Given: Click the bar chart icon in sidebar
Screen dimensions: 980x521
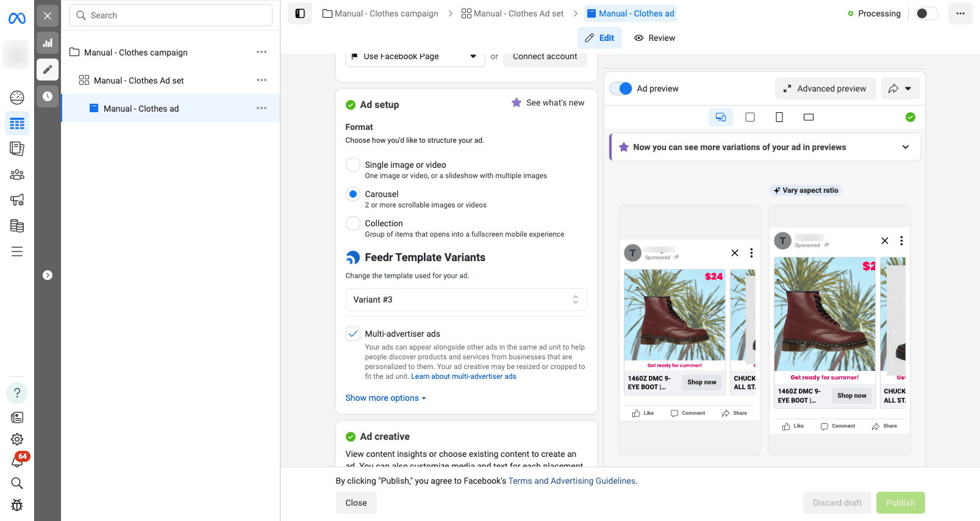Looking at the screenshot, I should (x=48, y=43).
